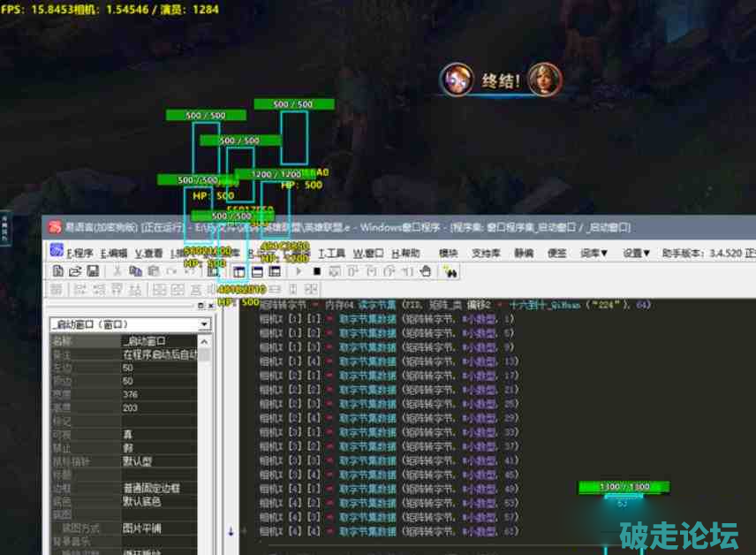Click the Open file toolbar icon

click(x=74, y=271)
